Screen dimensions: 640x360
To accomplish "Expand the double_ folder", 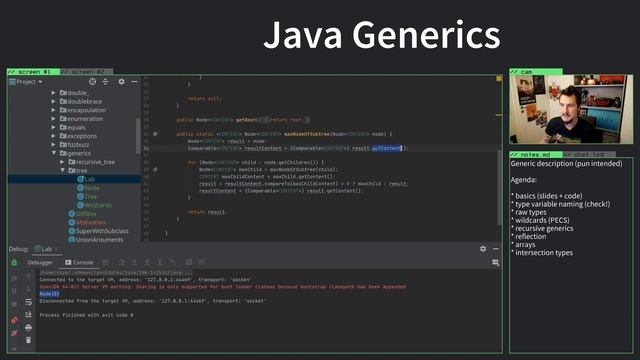I will point(53,93).
